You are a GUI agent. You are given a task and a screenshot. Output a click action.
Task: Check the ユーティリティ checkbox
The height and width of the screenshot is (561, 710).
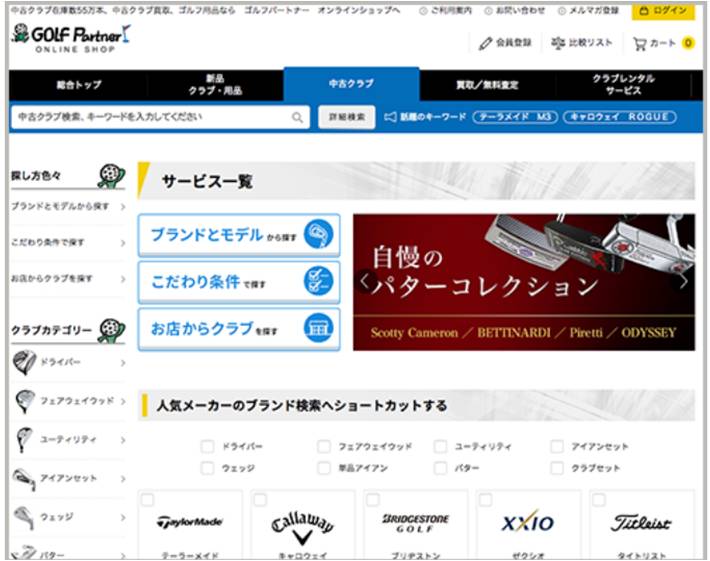coord(440,446)
